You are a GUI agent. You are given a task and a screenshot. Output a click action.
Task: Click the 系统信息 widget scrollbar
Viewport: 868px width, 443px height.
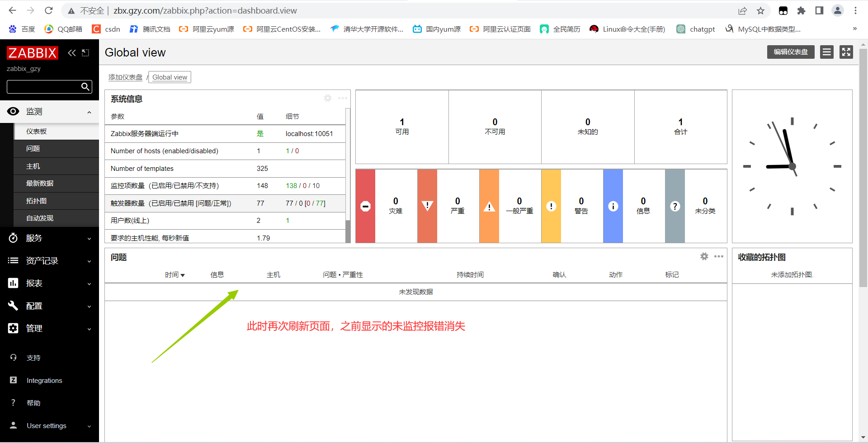pos(348,175)
